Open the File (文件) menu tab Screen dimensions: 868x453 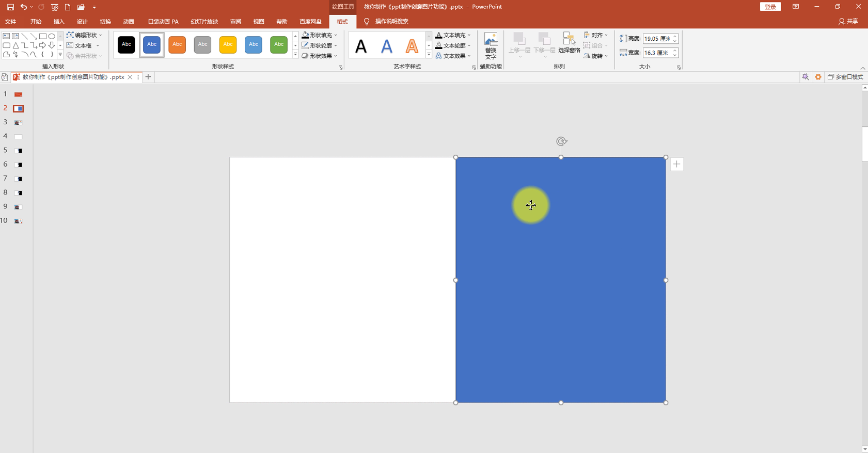tap(10, 22)
